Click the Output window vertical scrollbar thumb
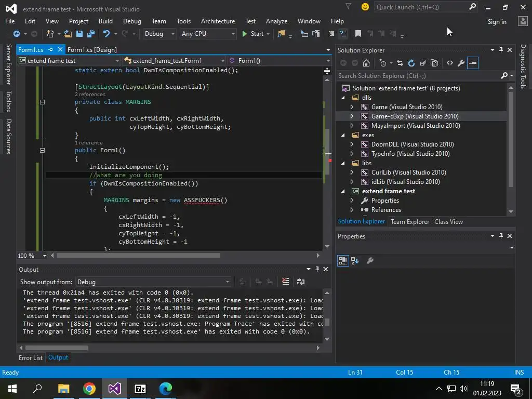This screenshot has height=399, width=532. tap(327, 322)
